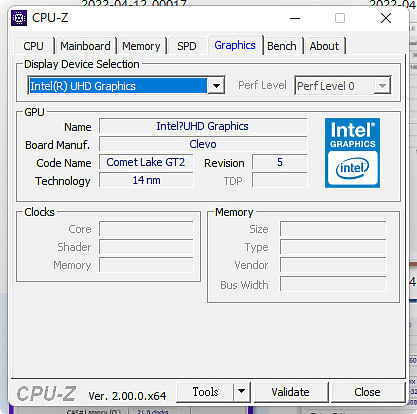The image size is (417, 414).
Task: Click the Clocks Shader field
Action: (x=146, y=247)
